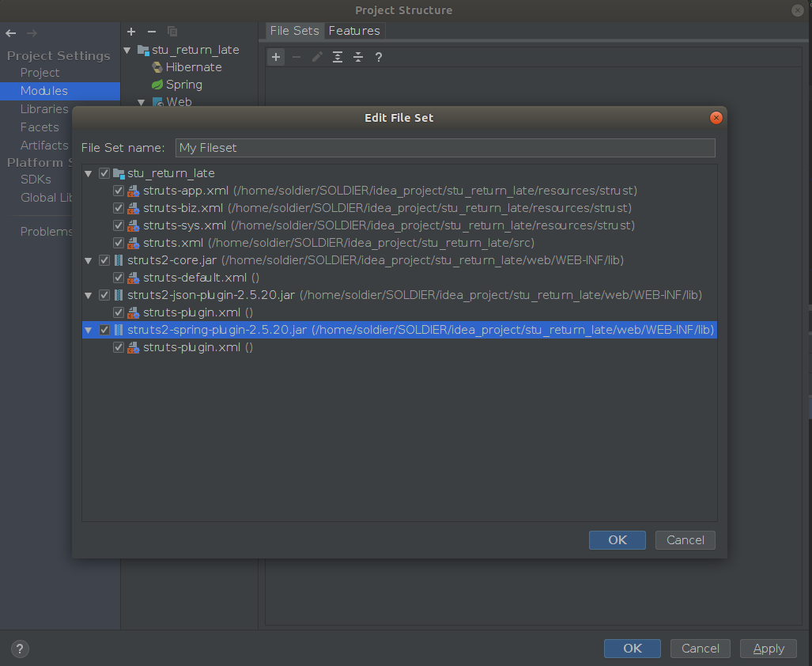812x666 pixels.
Task: Collapse stu_return_late node in file set tree
Action: (89, 173)
